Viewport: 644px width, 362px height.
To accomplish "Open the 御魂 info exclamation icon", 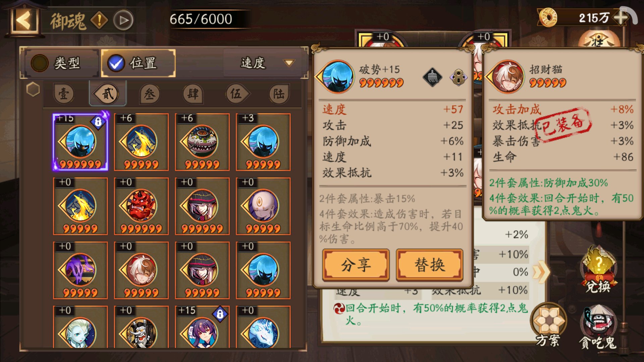I will point(100,20).
